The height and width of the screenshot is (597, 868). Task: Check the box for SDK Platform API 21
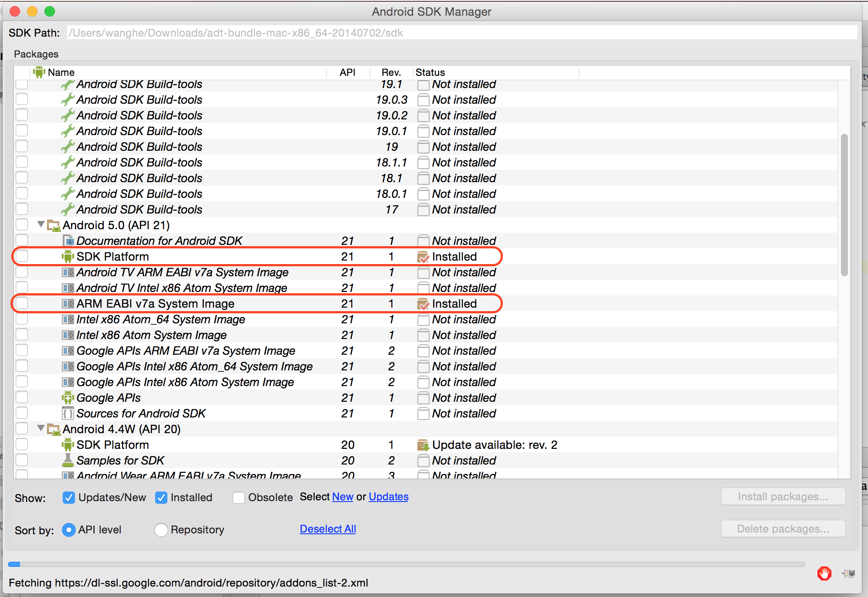22,256
